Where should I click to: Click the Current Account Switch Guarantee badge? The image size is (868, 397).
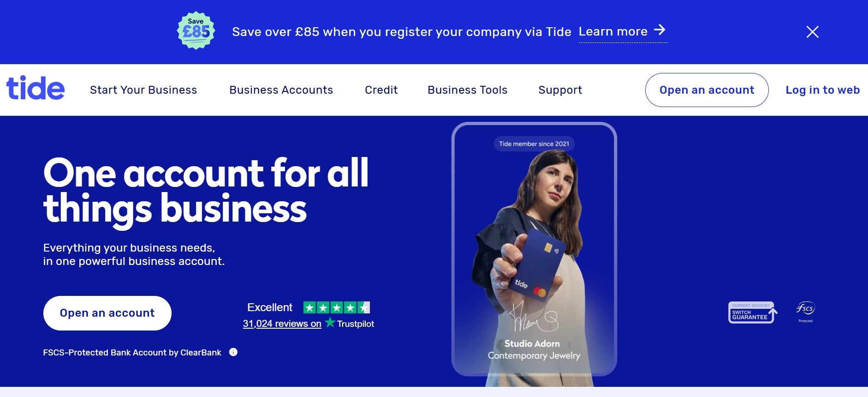753,313
